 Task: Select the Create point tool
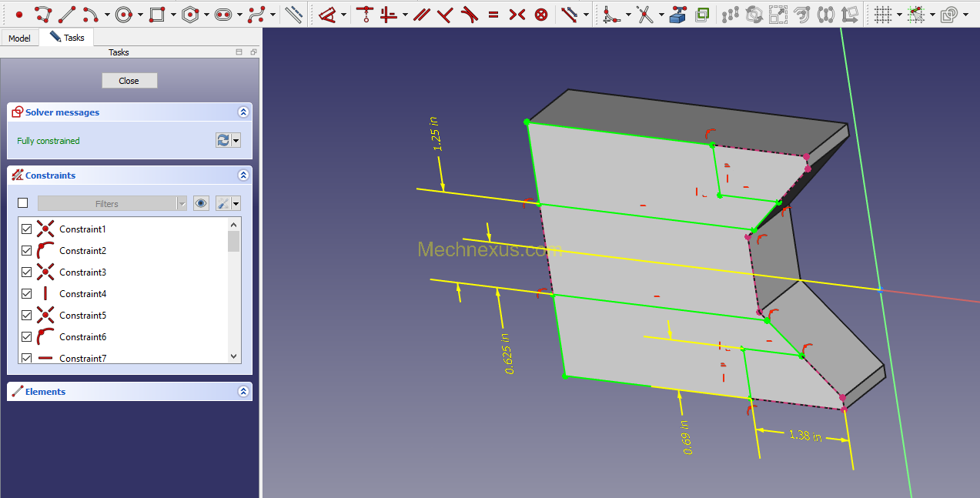click(19, 14)
